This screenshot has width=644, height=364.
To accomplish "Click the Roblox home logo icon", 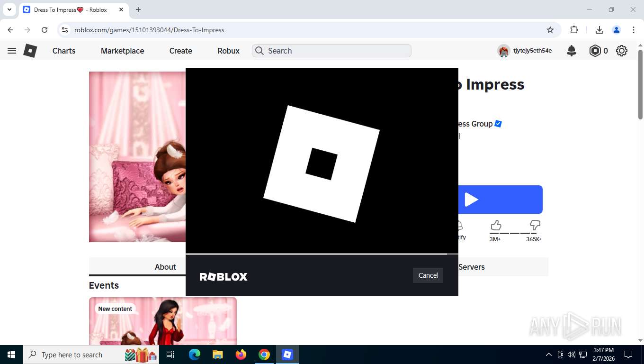I will tap(30, 51).
